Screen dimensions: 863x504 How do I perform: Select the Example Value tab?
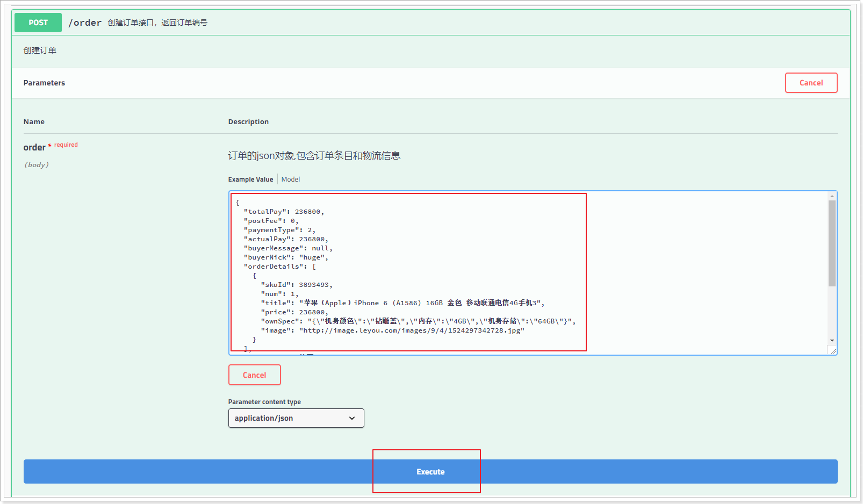coord(250,179)
